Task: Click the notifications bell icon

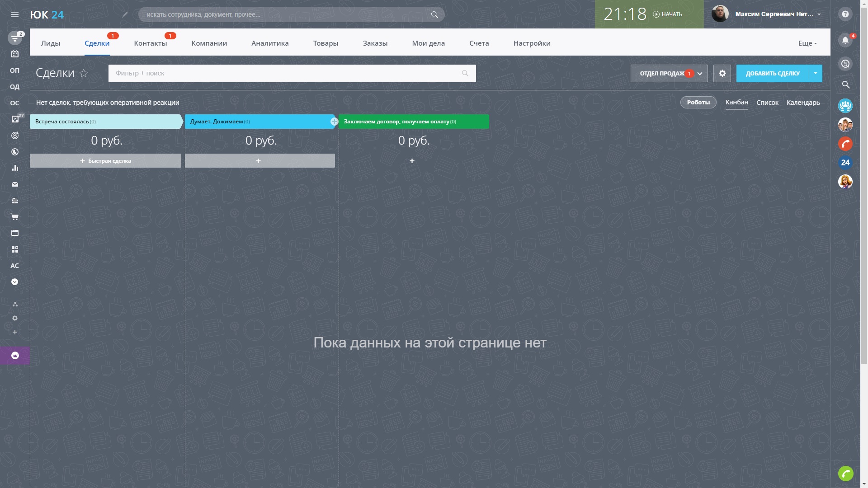Action: pyautogui.click(x=845, y=40)
